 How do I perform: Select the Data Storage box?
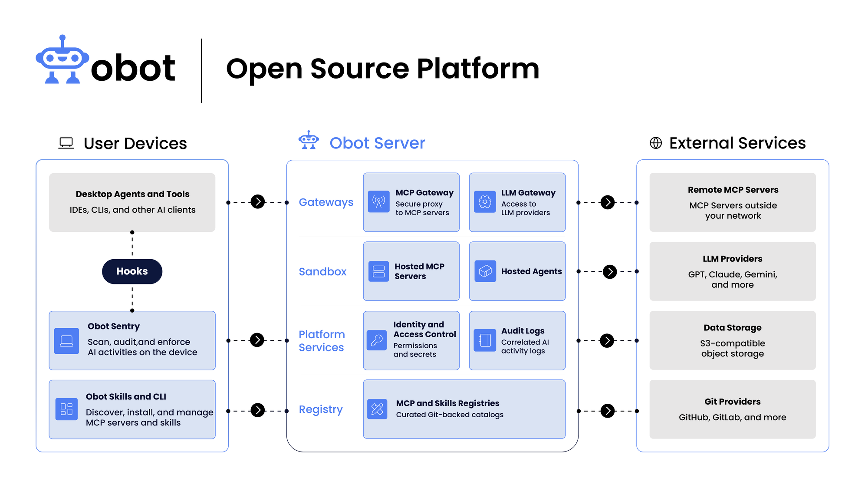point(733,340)
